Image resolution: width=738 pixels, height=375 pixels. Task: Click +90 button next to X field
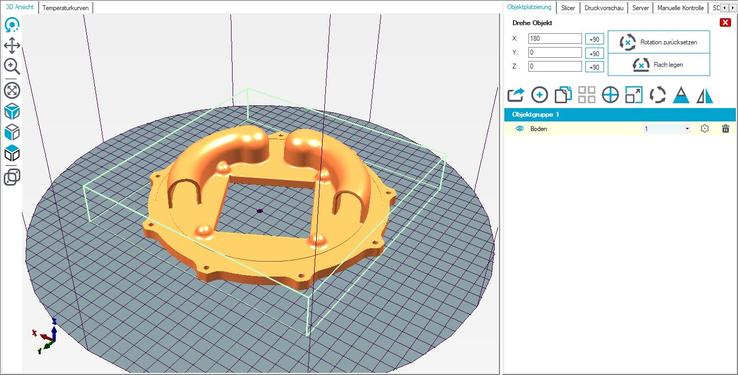[x=594, y=39]
